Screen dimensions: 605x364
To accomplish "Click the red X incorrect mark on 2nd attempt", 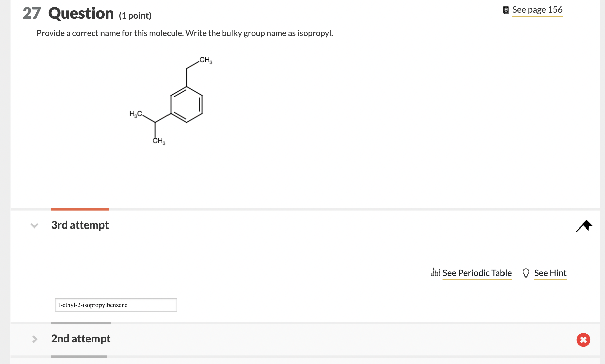I will coord(583,340).
